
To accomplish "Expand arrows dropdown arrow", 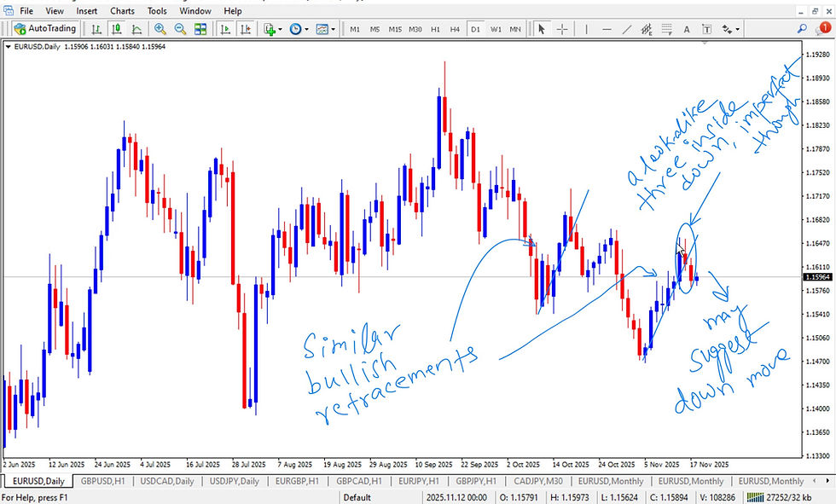I will coord(737,29).
